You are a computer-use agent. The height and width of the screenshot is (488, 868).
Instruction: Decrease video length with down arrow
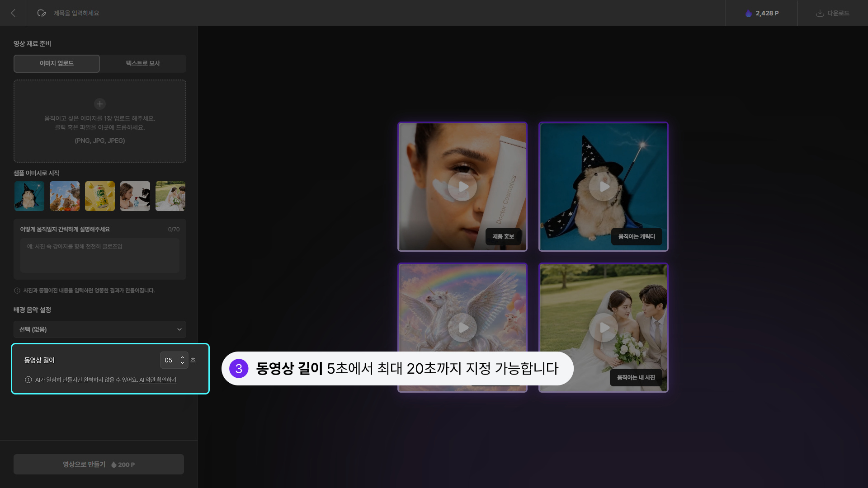click(182, 363)
